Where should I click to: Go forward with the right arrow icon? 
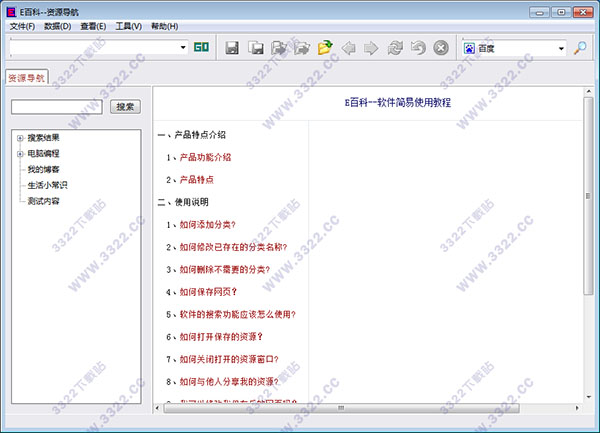tap(371, 48)
